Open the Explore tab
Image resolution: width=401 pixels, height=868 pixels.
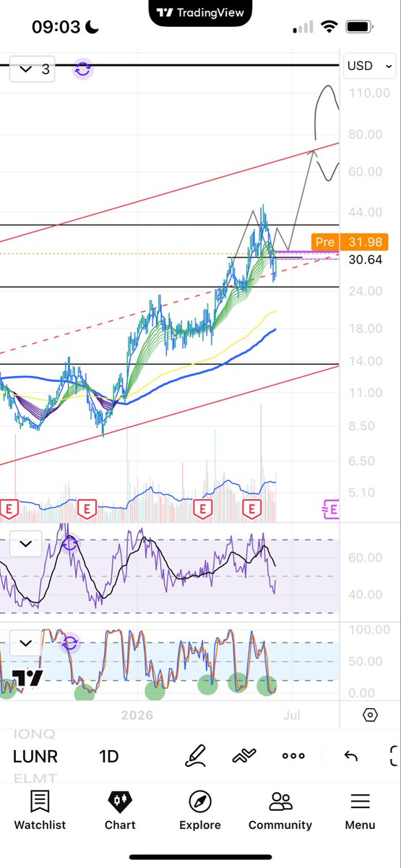point(200,810)
